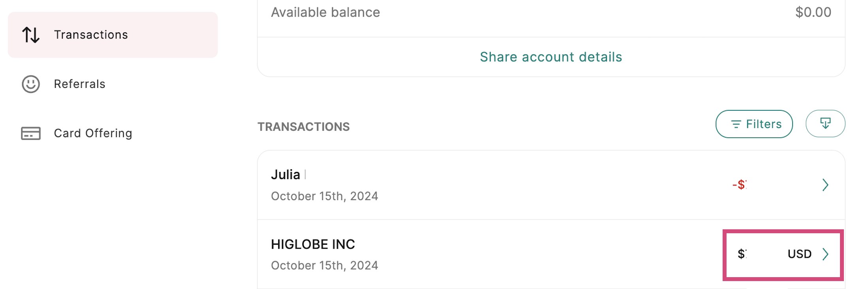
Task: Click the up-down arrows Transactions icon
Action: coord(31,35)
